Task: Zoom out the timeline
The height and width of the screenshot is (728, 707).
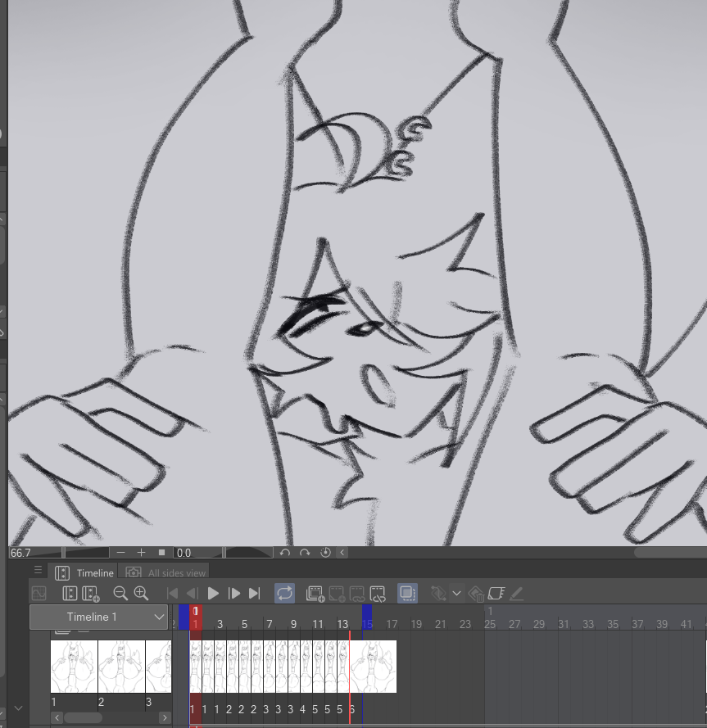Action: click(120, 594)
